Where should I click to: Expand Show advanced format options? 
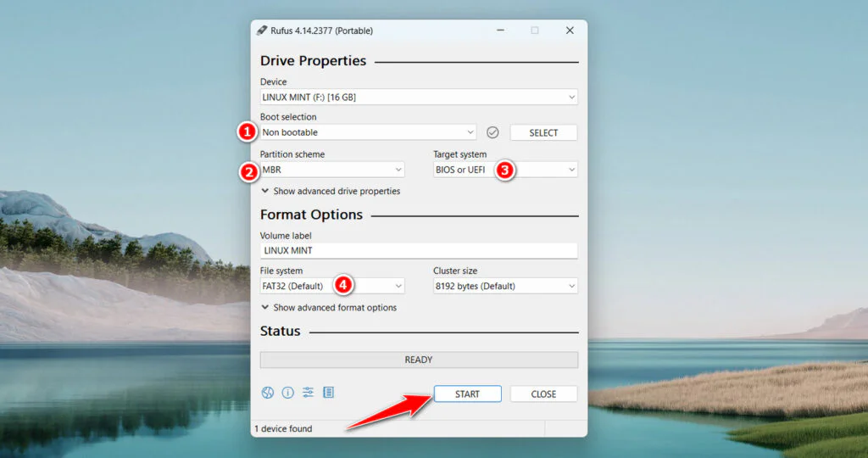coord(329,307)
